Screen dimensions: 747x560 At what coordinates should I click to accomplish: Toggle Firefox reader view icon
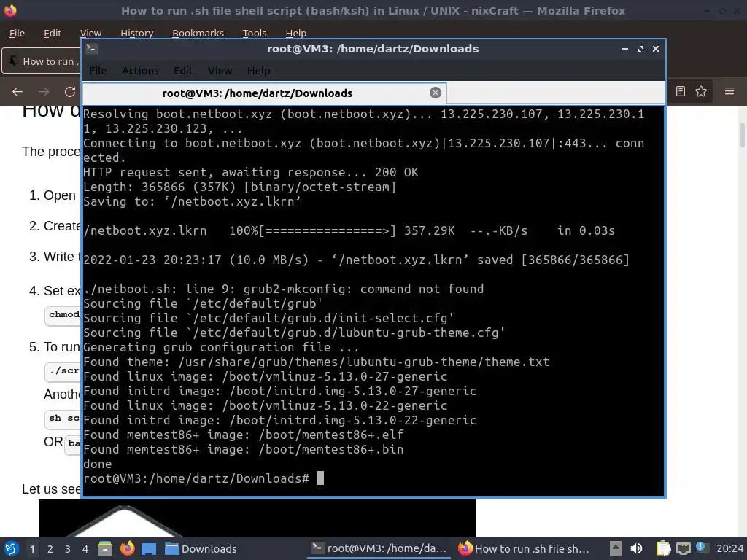pos(681,91)
